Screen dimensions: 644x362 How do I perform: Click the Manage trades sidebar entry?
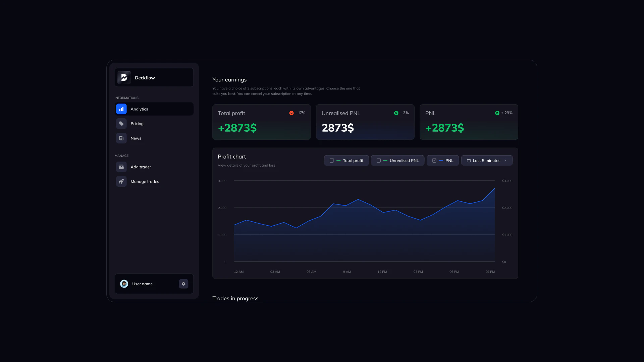point(145,181)
